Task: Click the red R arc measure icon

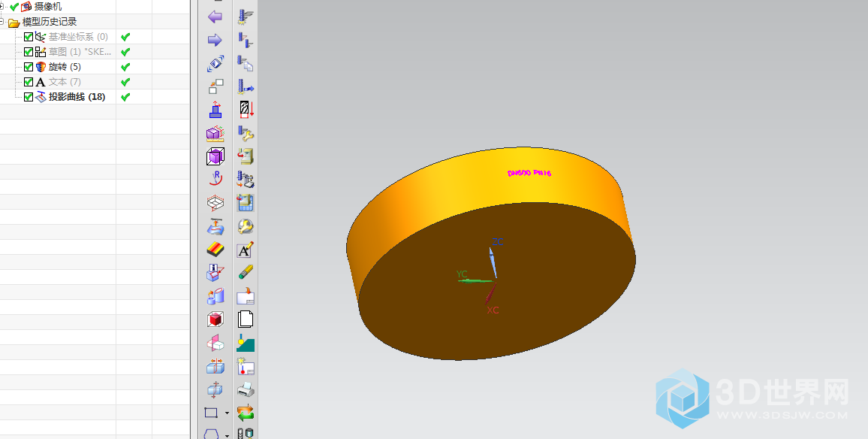Action: pos(215,178)
